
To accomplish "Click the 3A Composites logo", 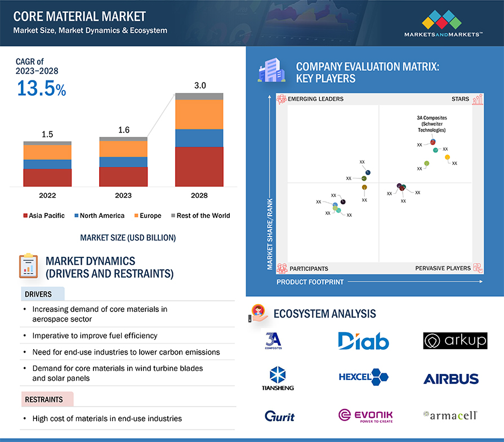I will (x=273, y=341).
